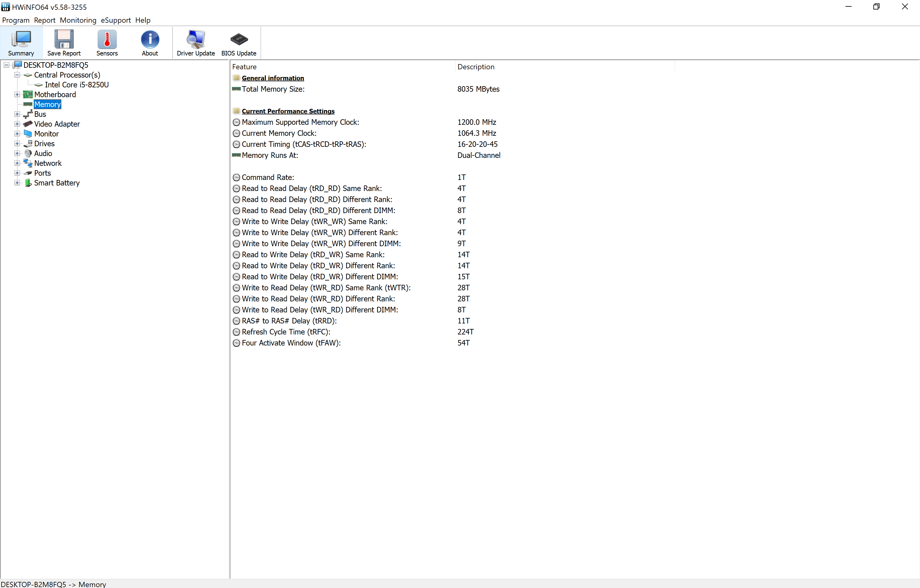Click the Smart Battery icon

[28, 182]
